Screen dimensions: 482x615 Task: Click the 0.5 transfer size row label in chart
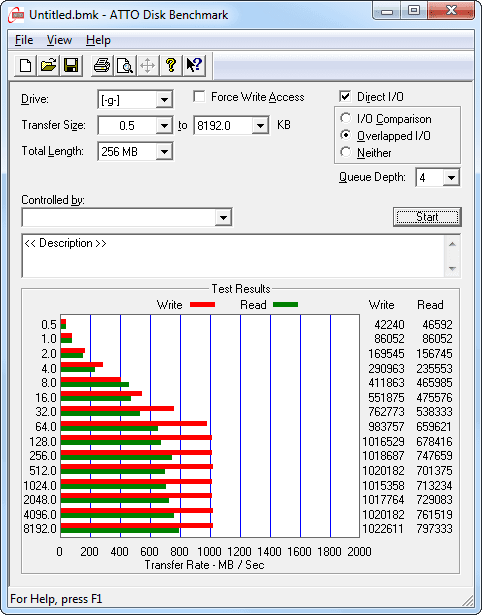(x=49, y=325)
